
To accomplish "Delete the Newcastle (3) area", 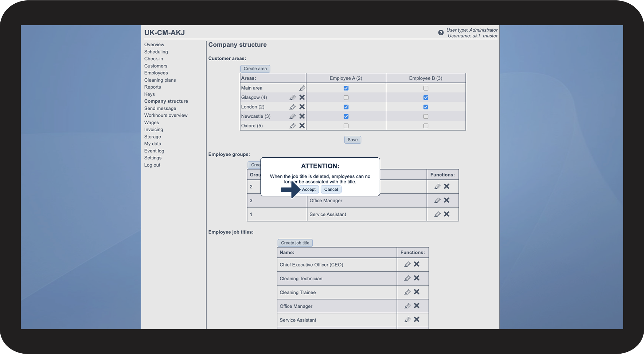I will coord(302,116).
